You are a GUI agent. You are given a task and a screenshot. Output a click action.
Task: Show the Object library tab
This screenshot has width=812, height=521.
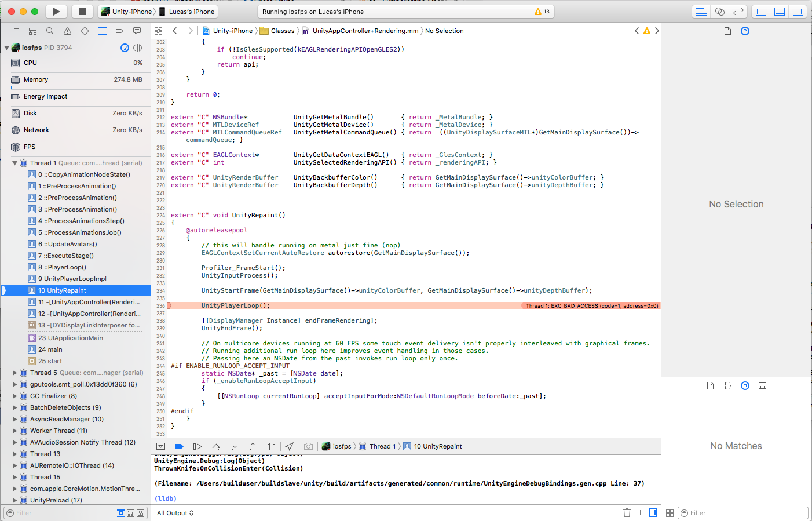point(745,385)
